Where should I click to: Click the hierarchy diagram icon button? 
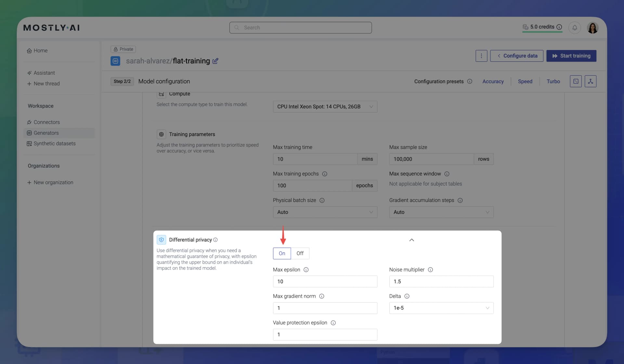tap(590, 82)
